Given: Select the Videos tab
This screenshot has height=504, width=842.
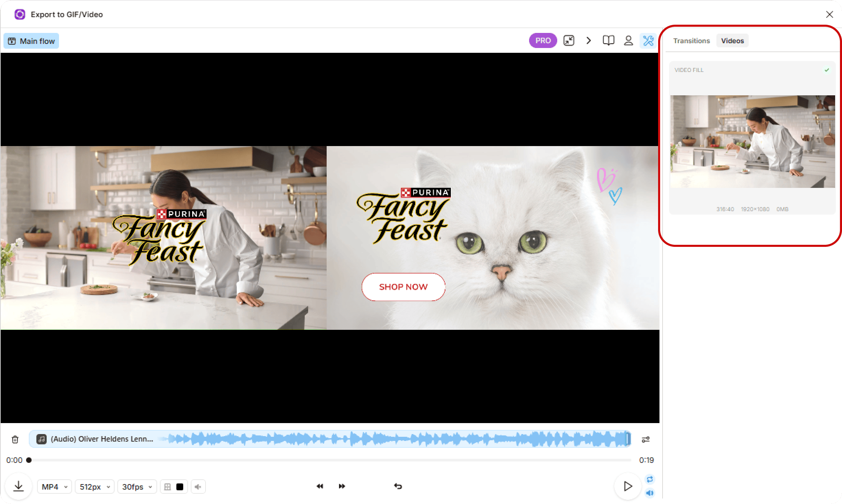Looking at the screenshot, I should tap(732, 41).
